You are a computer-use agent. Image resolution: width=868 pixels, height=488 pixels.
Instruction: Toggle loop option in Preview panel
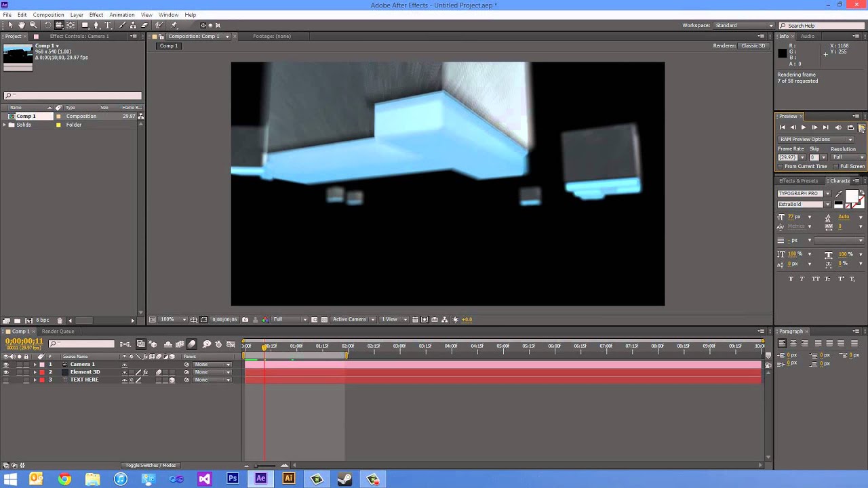pyautogui.click(x=850, y=127)
